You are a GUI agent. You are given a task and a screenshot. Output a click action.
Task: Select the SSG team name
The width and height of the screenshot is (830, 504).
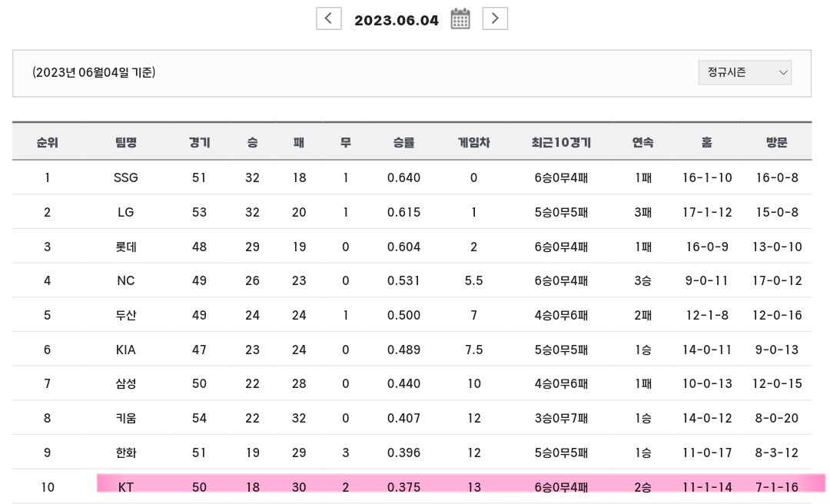click(126, 178)
